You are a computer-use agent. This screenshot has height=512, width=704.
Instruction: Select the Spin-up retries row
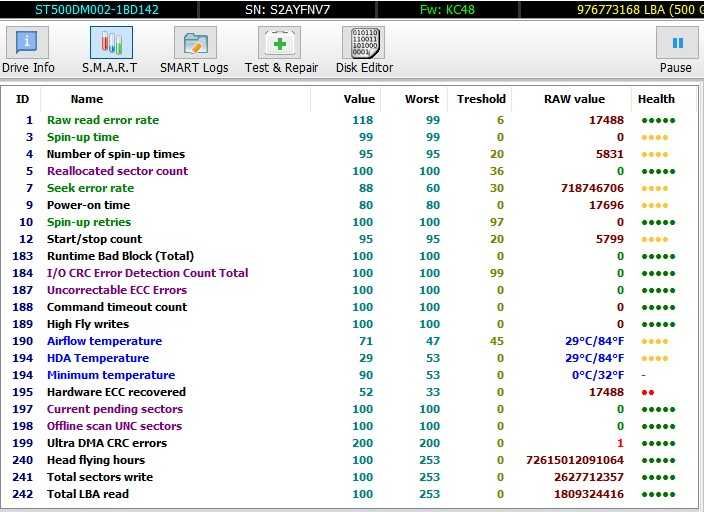point(349,222)
